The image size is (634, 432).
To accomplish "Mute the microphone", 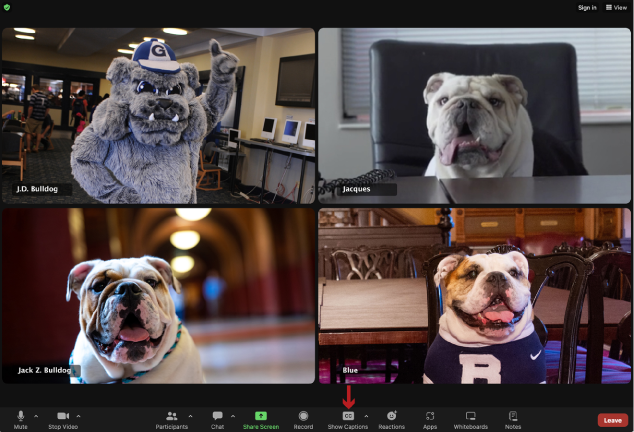I will point(20,416).
